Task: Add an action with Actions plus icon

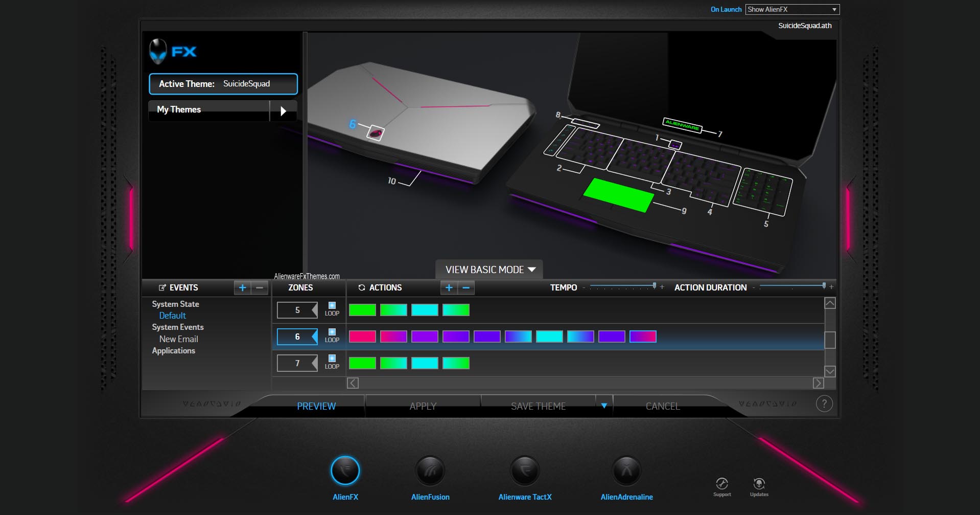Action: [x=449, y=288]
